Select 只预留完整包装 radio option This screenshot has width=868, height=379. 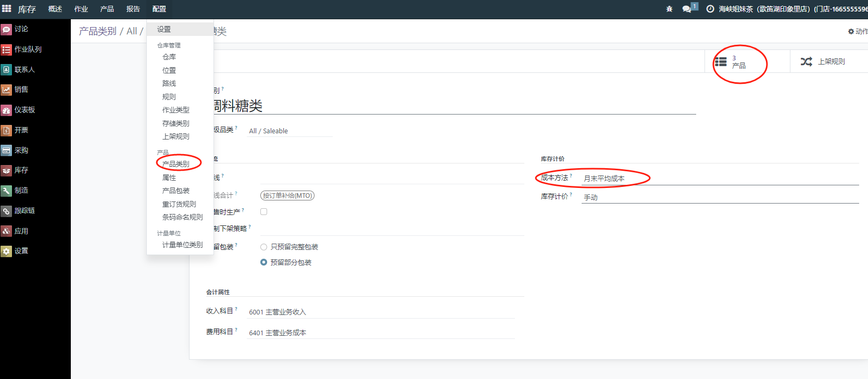(x=264, y=247)
